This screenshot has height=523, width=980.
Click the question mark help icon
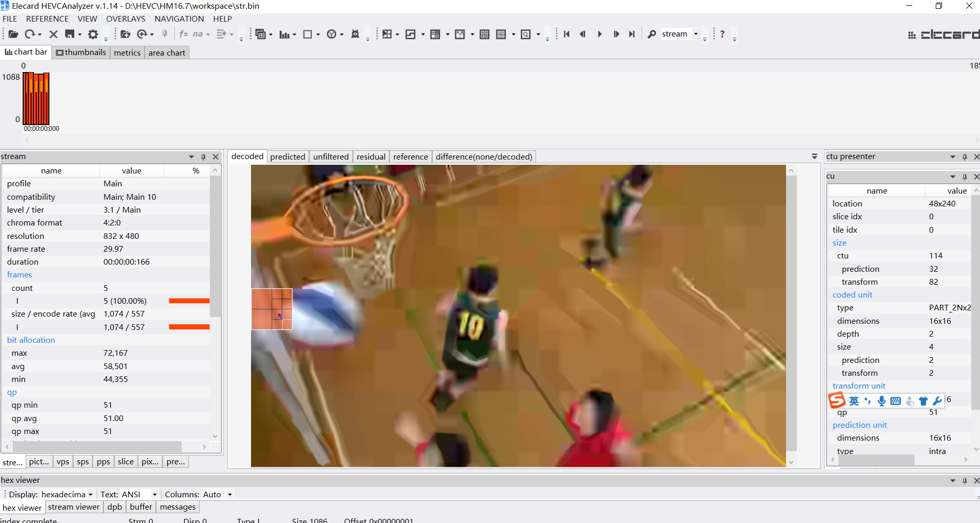pyautogui.click(x=722, y=34)
